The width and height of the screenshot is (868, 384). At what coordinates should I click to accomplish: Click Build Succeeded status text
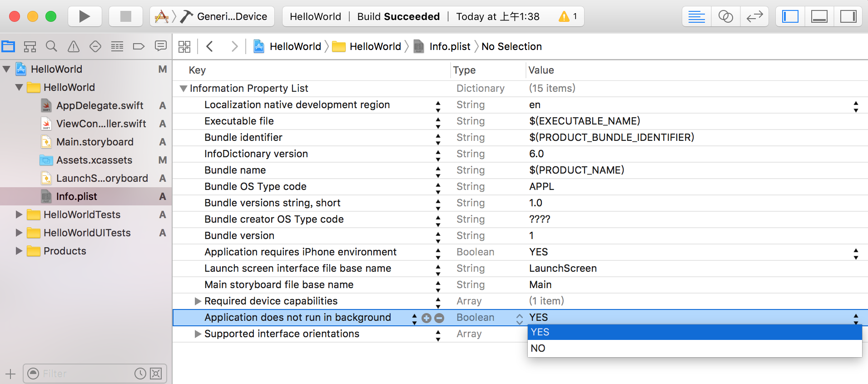pyautogui.click(x=398, y=17)
